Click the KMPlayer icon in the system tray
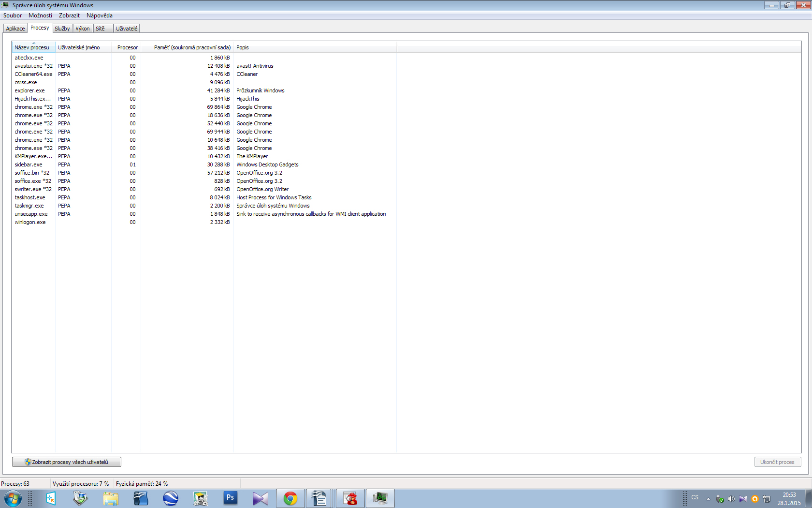The image size is (812, 508). click(743, 499)
